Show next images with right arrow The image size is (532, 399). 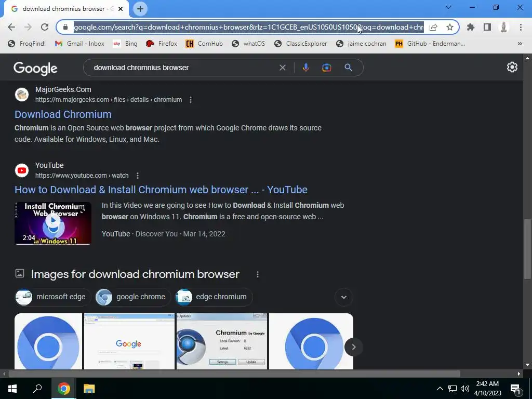(353, 347)
